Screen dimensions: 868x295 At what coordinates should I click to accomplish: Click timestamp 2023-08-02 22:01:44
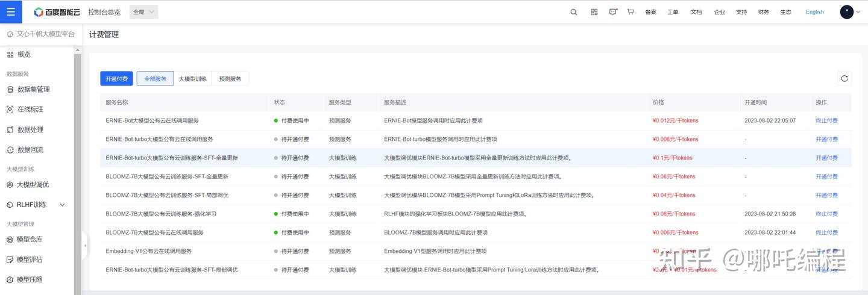coord(770,232)
